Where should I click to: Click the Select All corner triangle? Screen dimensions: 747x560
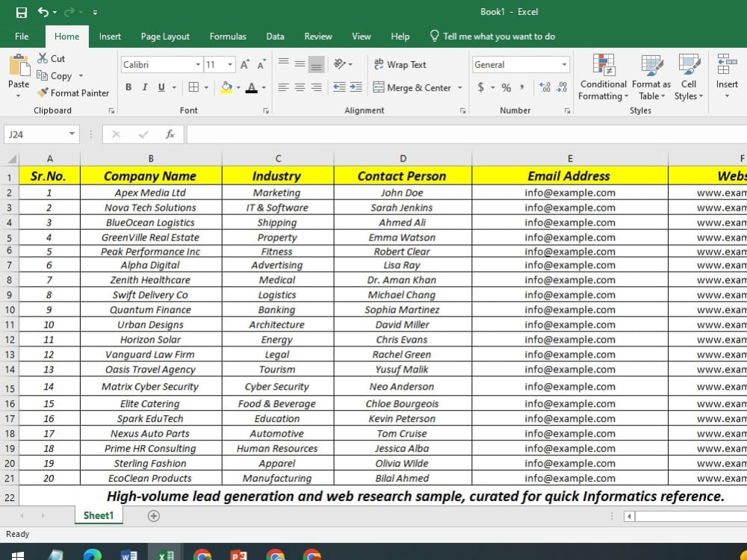[10, 159]
